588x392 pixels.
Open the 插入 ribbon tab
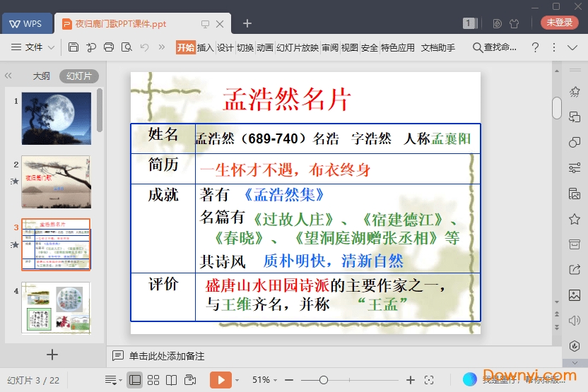(205, 47)
